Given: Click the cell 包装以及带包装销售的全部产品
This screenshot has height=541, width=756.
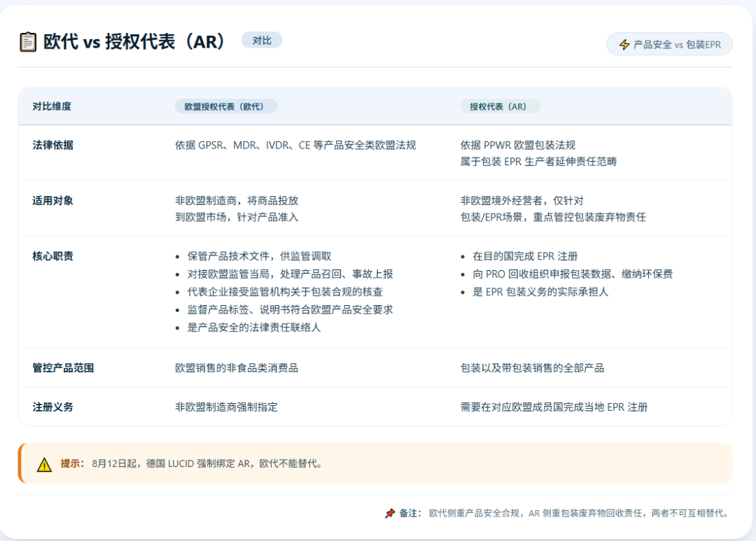Looking at the screenshot, I should (x=532, y=368).
